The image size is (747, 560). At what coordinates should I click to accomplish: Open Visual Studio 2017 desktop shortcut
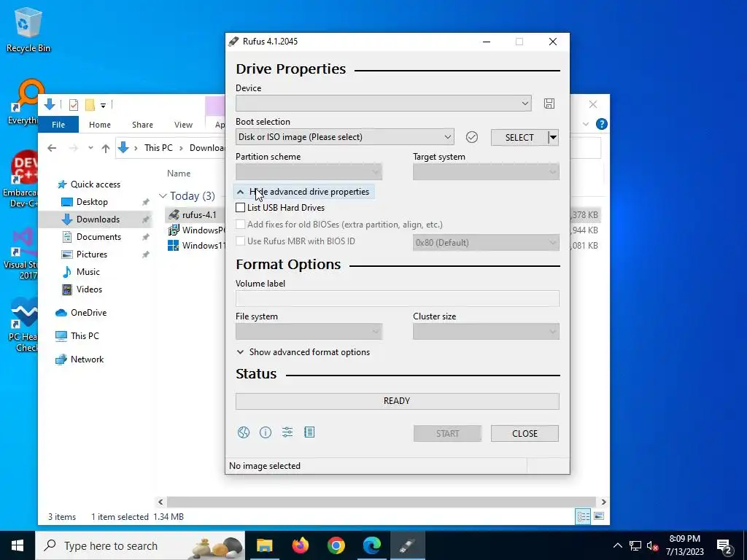pos(20,254)
